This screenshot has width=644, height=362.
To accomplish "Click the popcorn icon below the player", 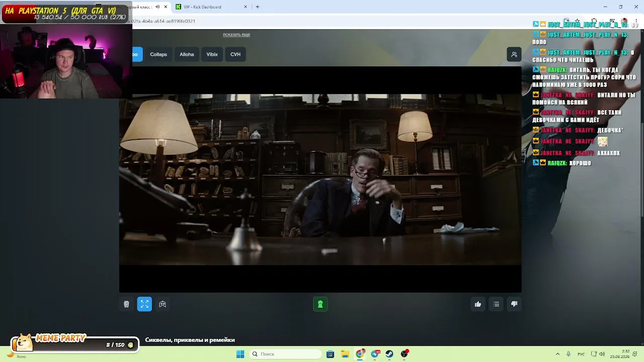I will click(126, 304).
